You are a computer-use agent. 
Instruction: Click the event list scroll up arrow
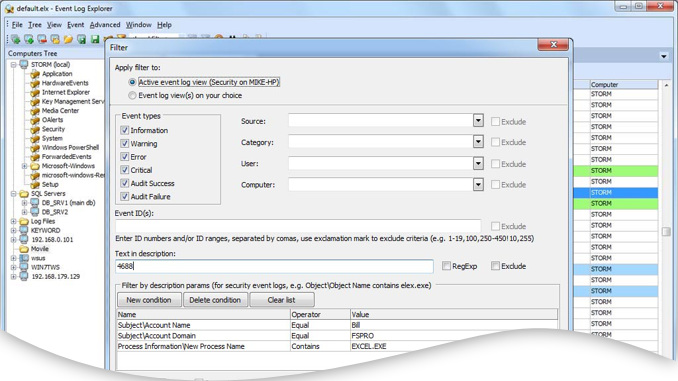point(666,85)
